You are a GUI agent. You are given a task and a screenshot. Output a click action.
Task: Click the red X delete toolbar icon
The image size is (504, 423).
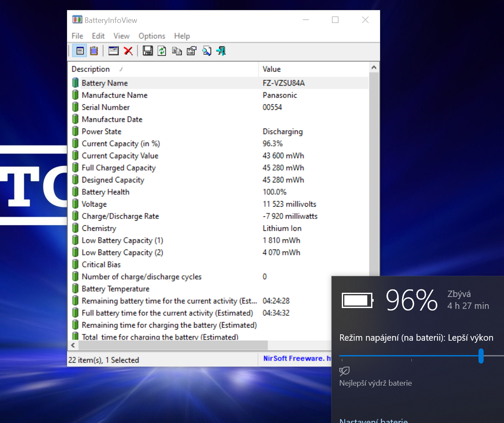[x=128, y=51]
